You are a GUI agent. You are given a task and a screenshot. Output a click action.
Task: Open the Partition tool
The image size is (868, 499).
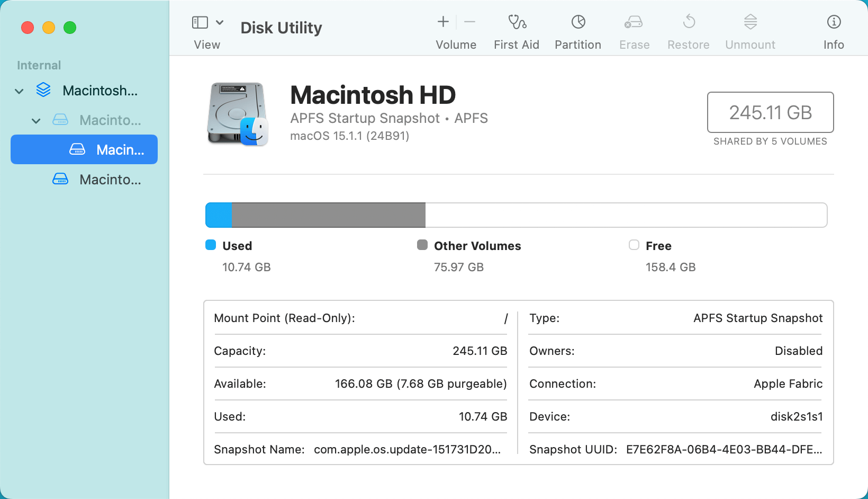[577, 29]
